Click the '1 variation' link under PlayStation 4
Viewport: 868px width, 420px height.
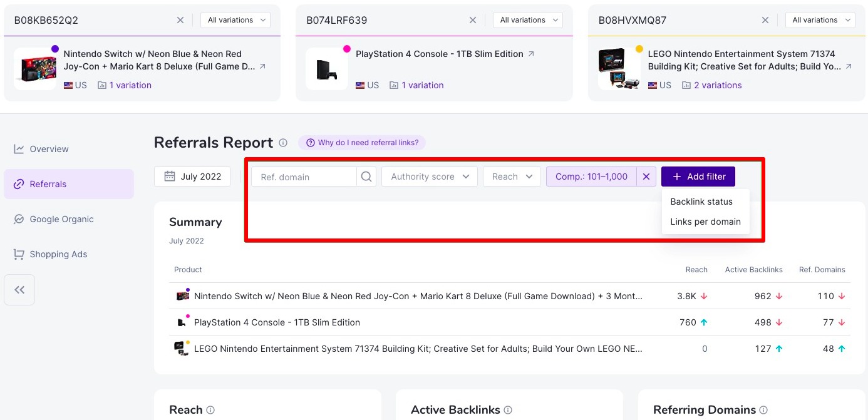pos(423,85)
